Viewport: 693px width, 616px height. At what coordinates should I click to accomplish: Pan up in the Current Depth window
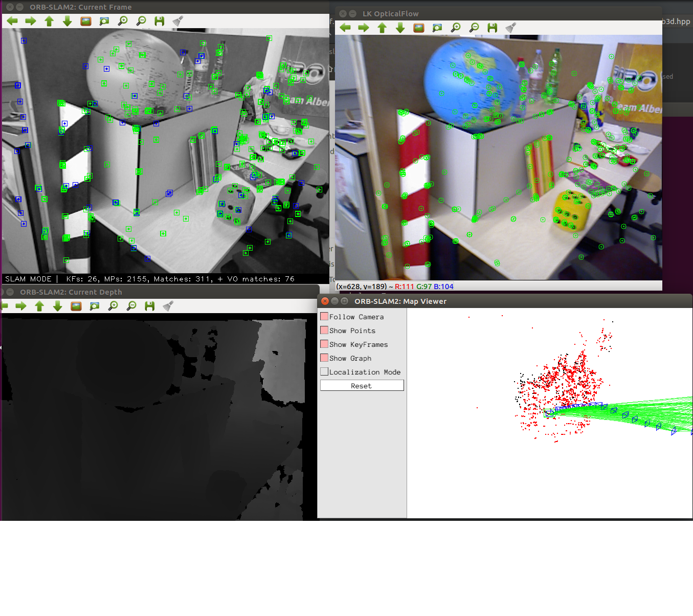(x=39, y=306)
